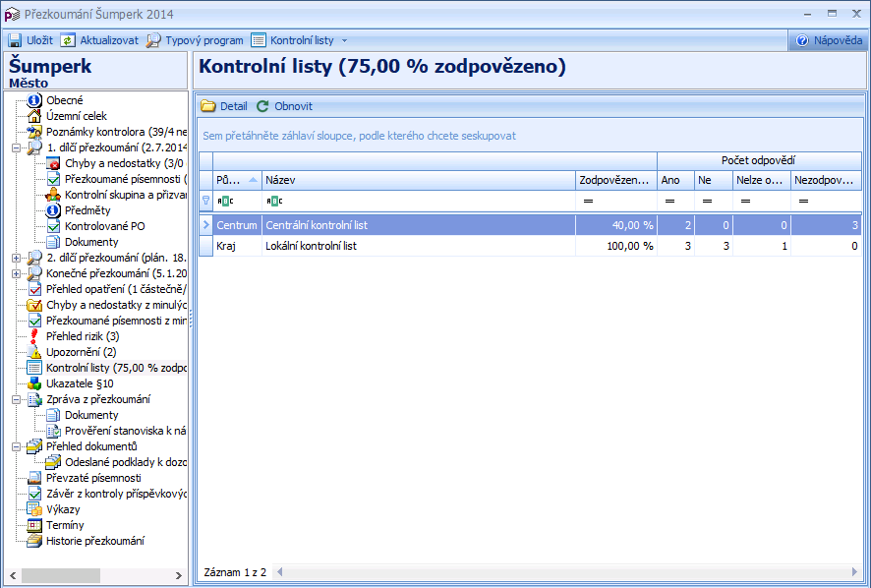Click the Územní celek house icon
Image resolution: width=871 pixels, height=588 pixels.
(34, 116)
